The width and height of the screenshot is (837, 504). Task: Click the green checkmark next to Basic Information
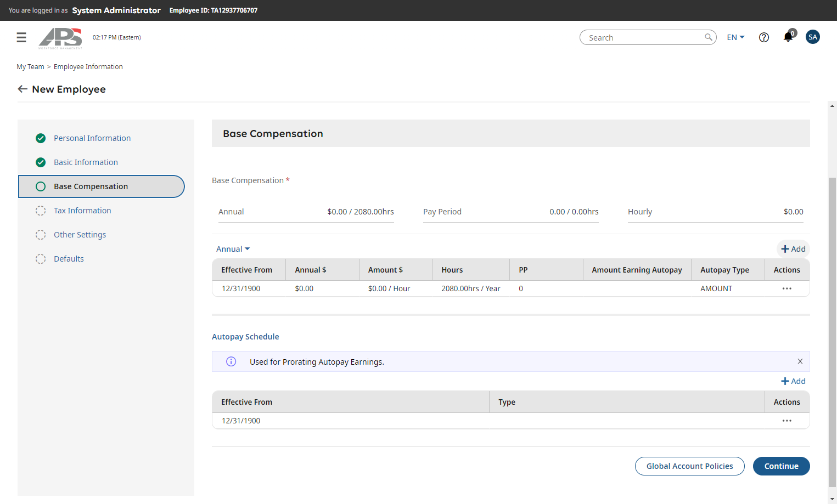41,162
